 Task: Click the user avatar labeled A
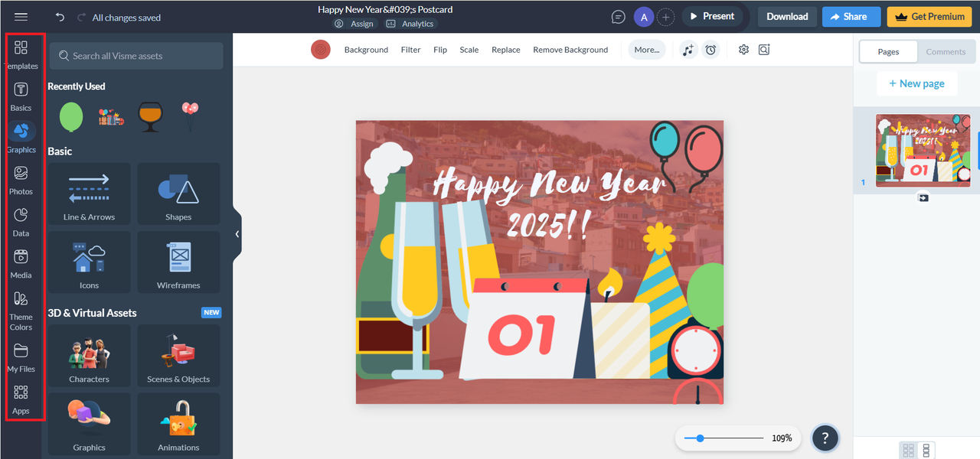(644, 17)
